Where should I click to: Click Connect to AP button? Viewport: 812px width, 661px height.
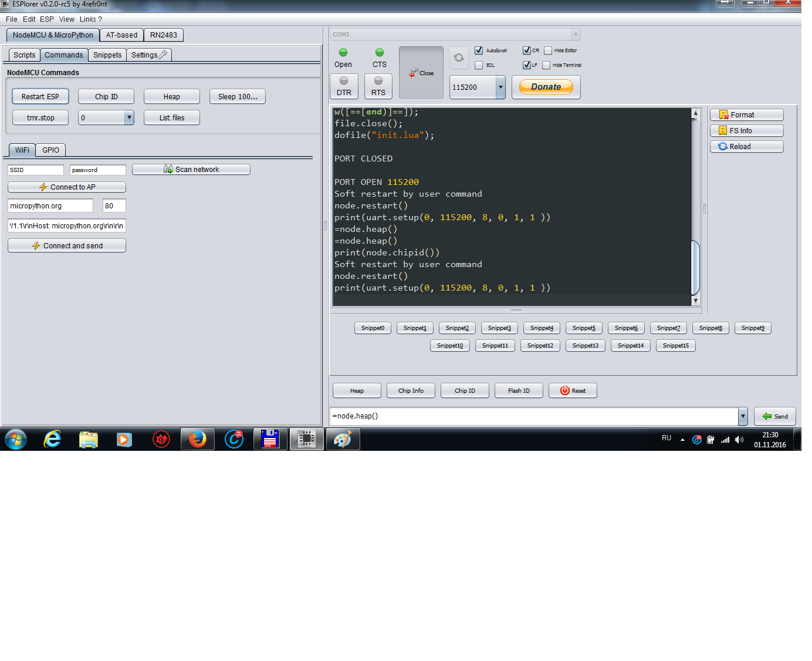point(67,187)
